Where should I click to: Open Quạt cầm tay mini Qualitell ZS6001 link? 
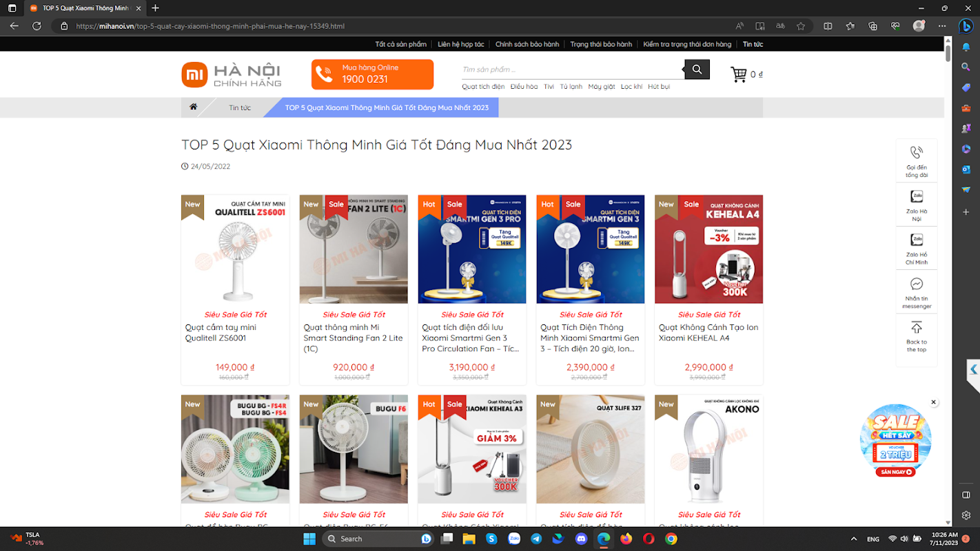221,333
